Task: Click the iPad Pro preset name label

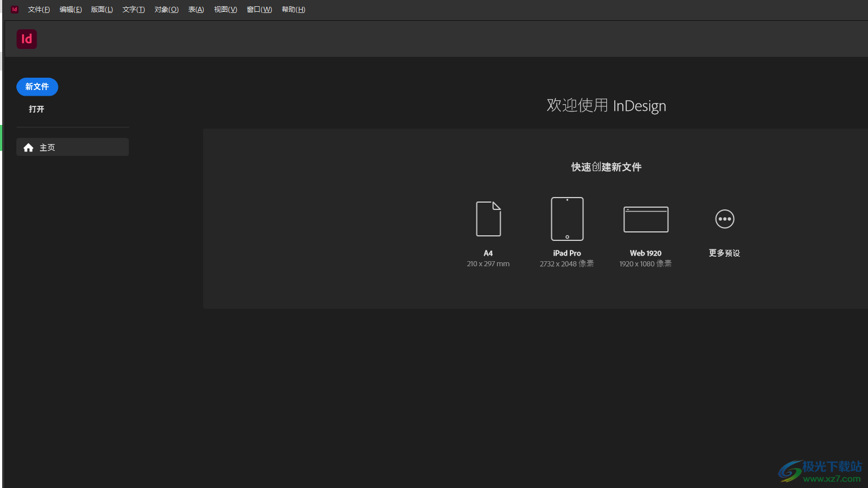Action: pos(567,253)
